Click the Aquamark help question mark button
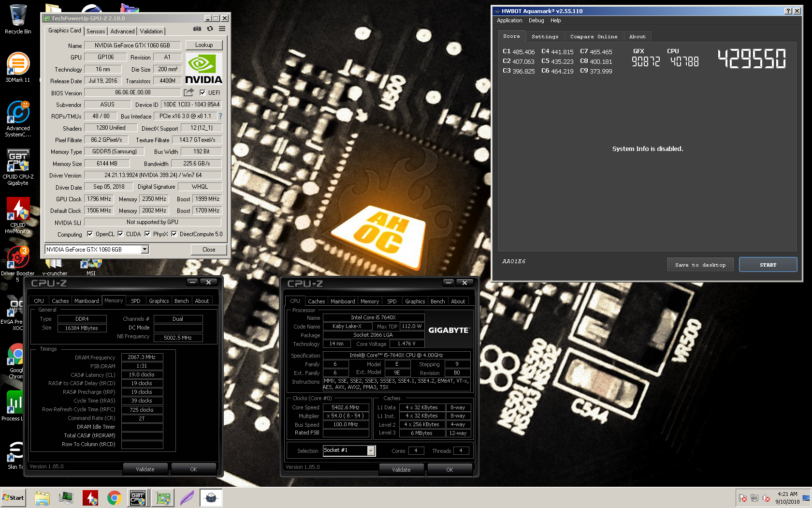This screenshot has width=812, height=508. 788,11
